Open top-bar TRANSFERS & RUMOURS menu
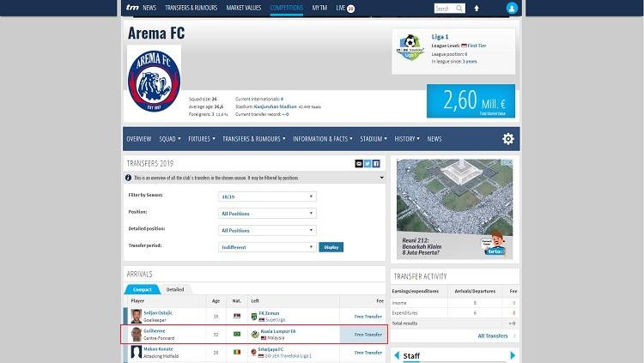This screenshot has width=644, height=363. pyautogui.click(x=191, y=8)
